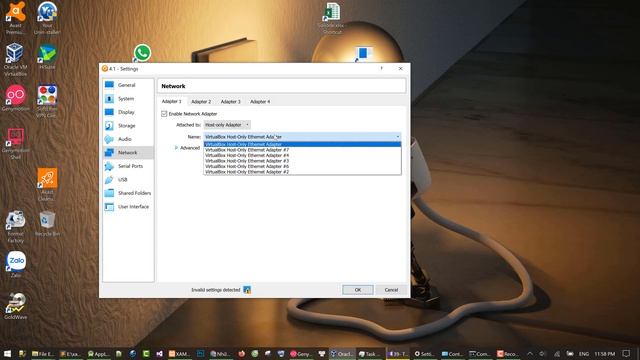The image size is (640, 360).
Task: Open the Storage settings category
Action: click(x=128, y=126)
